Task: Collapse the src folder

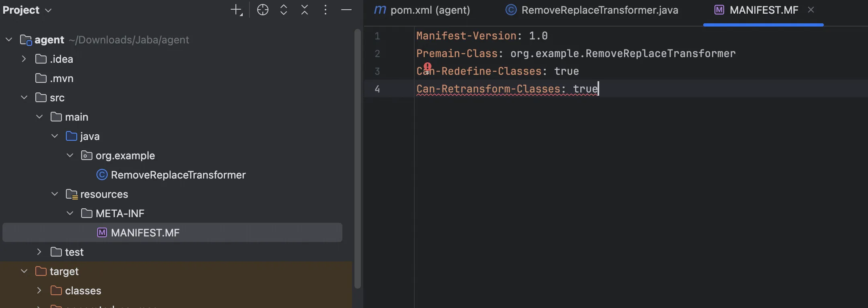Action: (24, 98)
